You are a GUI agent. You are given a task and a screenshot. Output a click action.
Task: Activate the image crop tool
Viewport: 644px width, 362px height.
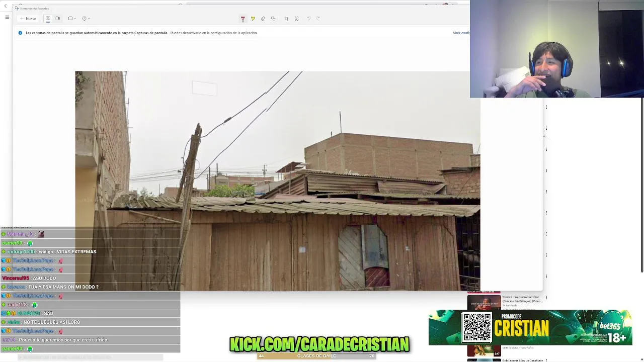point(286,19)
